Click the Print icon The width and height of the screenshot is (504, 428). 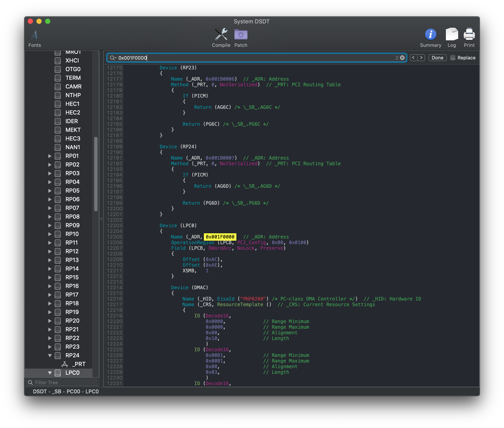coord(469,34)
